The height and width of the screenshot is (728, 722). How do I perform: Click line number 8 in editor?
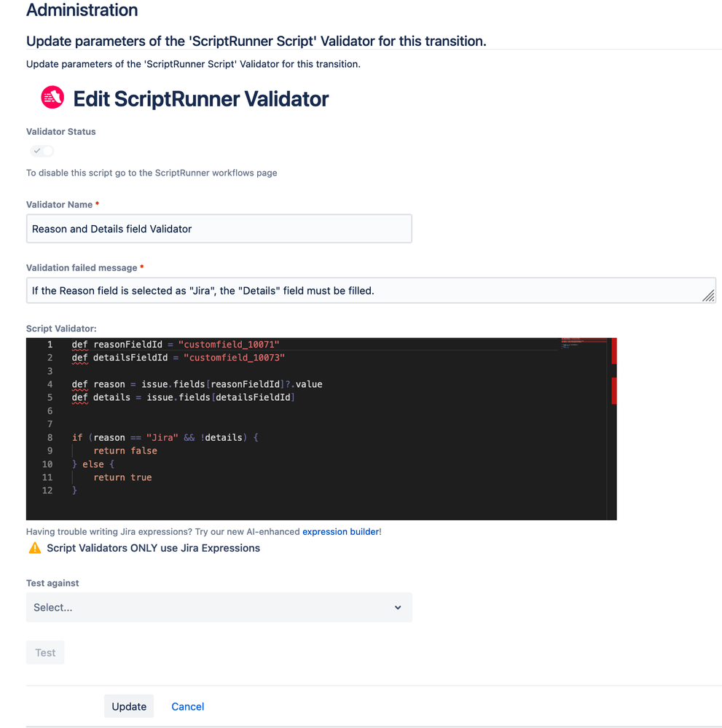click(50, 437)
